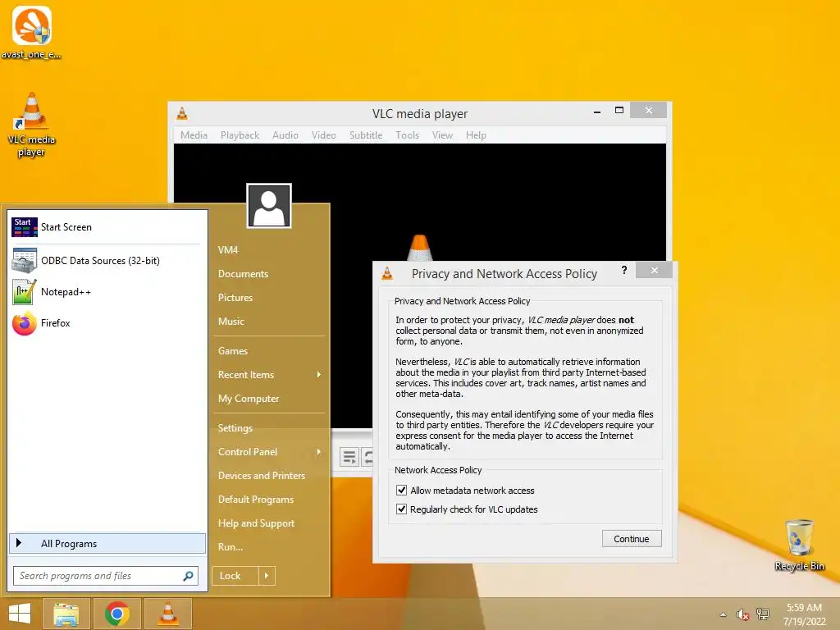Launch ODBC Data Sources (32-bit)
Screen dimensions: 840x630
[107, 260]
